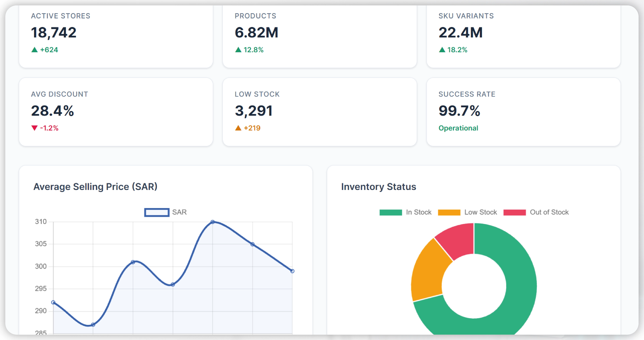Click the Active Stores up-arrow trend icon
This screenshot has height=340, width=644.
pyautogui.click(x=34, y=50)
